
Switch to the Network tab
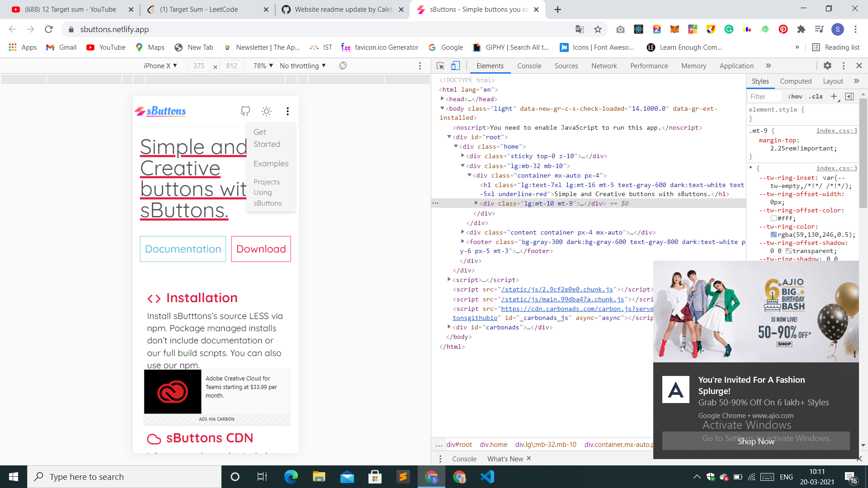click(x=604, y=66)
